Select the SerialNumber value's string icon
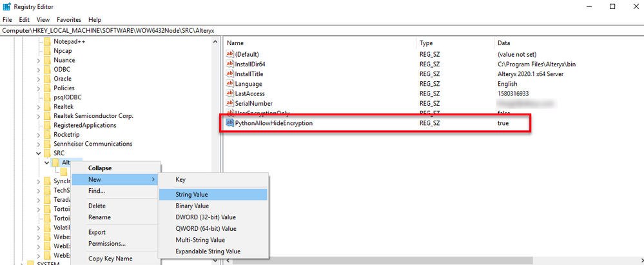644x265 pixels. click(229, 103)
